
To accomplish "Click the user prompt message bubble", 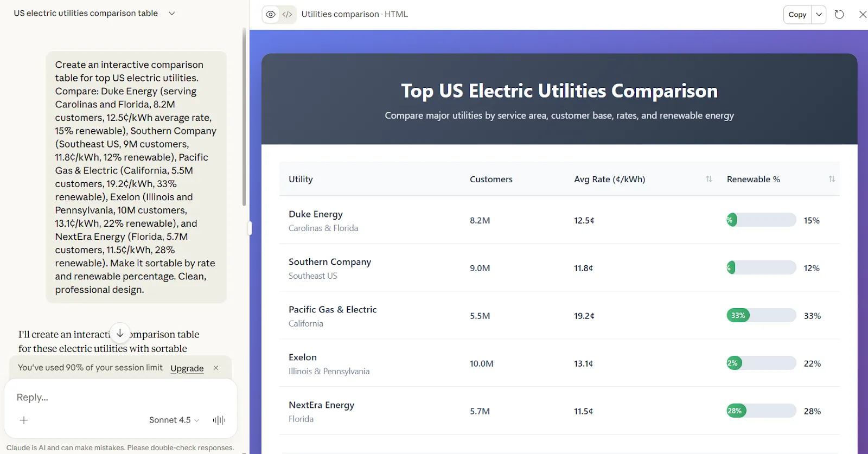I will (x=136, y=177).
